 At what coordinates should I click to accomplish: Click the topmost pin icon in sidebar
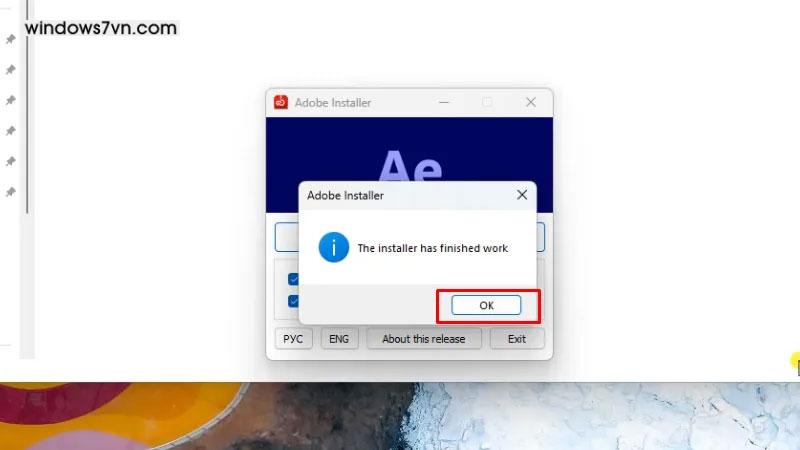(10, 40)
